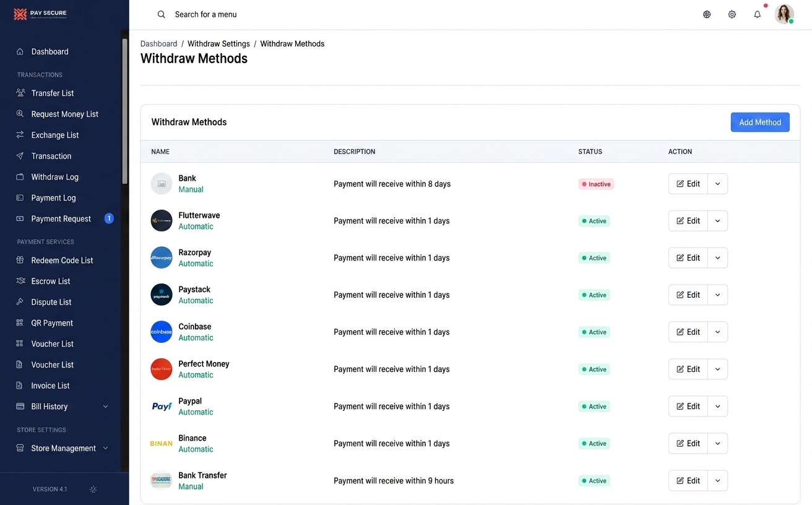Click the Razorpay logo icon
Screen dimensions: 812x505
click(x=162, y=258)
